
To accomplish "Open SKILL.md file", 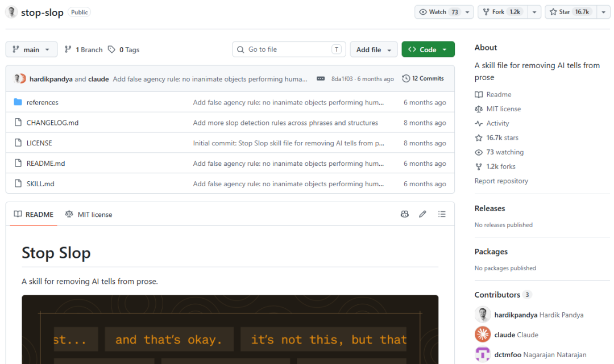I will [40, 184].
